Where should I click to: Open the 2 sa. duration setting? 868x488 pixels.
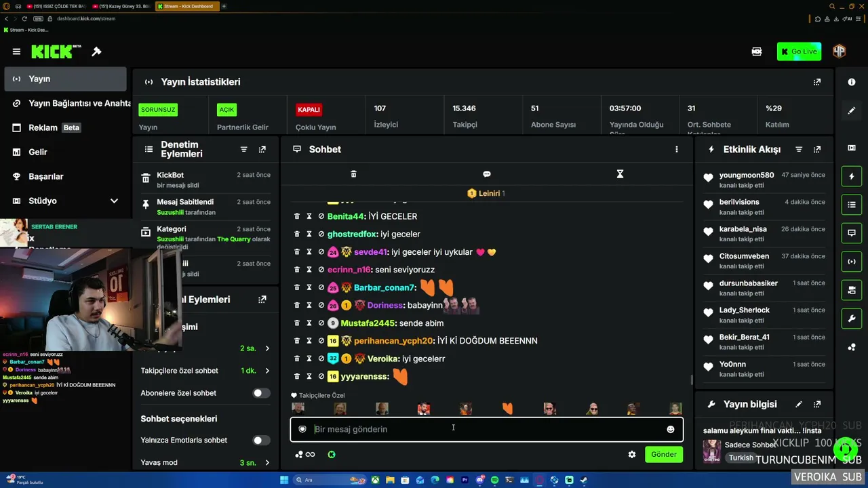coord(255,348)
